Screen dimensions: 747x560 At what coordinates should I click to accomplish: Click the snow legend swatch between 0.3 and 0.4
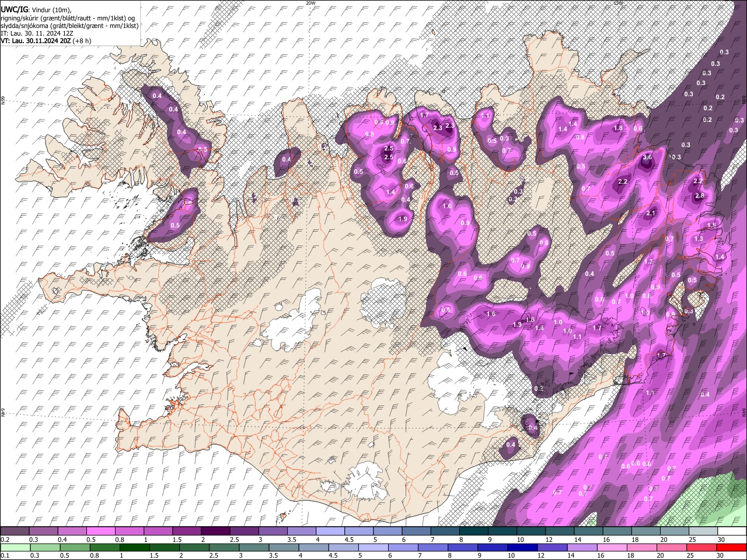point(43,531)
